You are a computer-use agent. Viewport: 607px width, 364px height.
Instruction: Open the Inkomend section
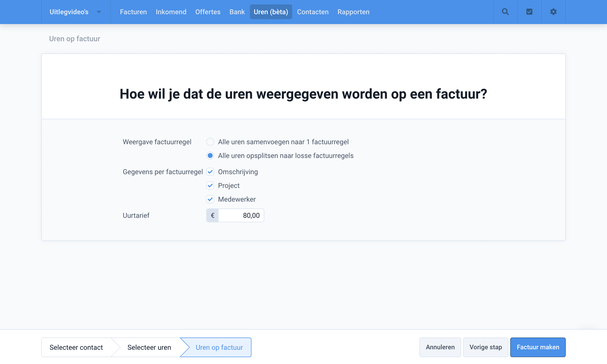[171, 12]
